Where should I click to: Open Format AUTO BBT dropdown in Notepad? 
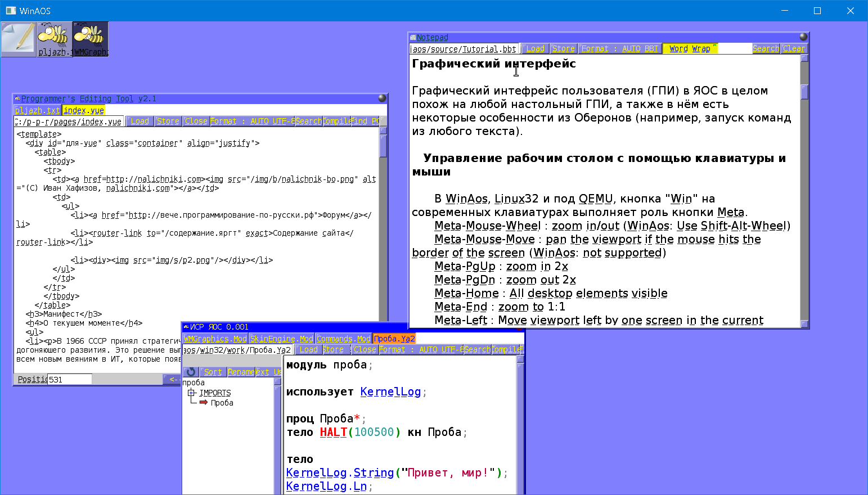coord(619,49)
